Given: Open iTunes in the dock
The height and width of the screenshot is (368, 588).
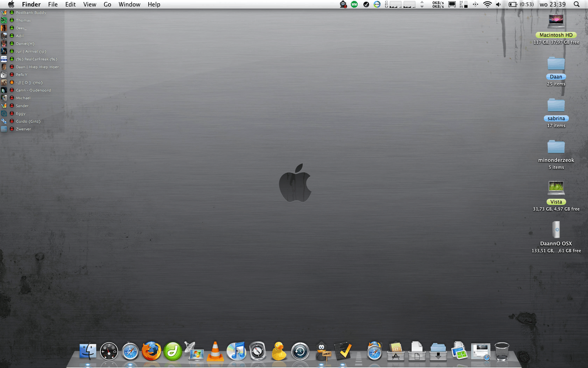Looking at the screenshot, I should 236,351.
